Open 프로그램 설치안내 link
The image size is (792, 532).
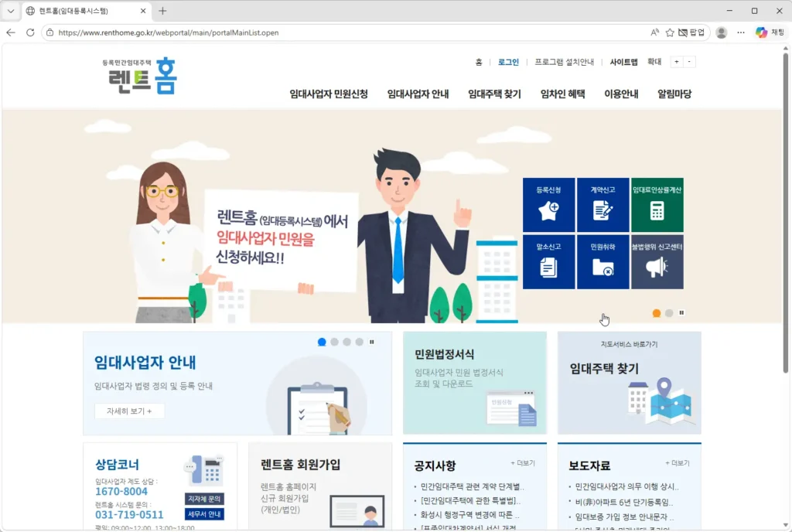pyautogui.click(x=564, y=62)
